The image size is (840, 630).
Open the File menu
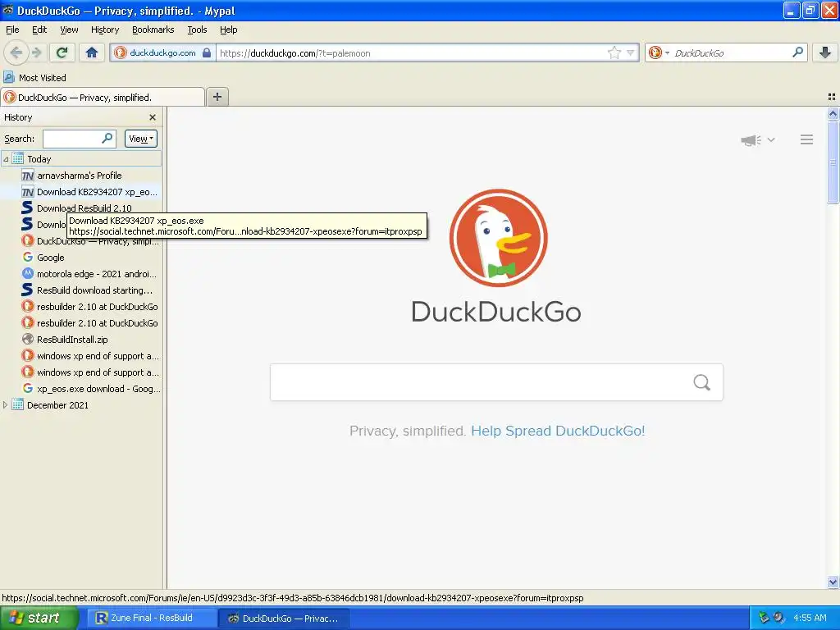click(12, 30)
